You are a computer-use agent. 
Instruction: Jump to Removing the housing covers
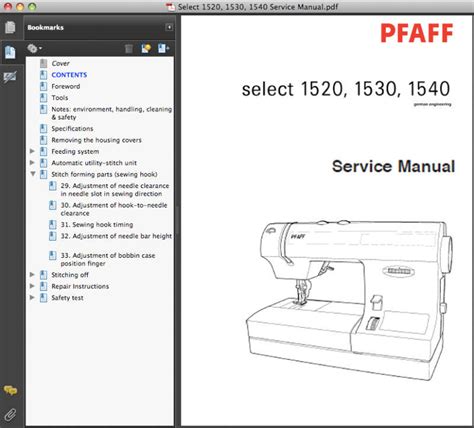click(x=96, y=140)
